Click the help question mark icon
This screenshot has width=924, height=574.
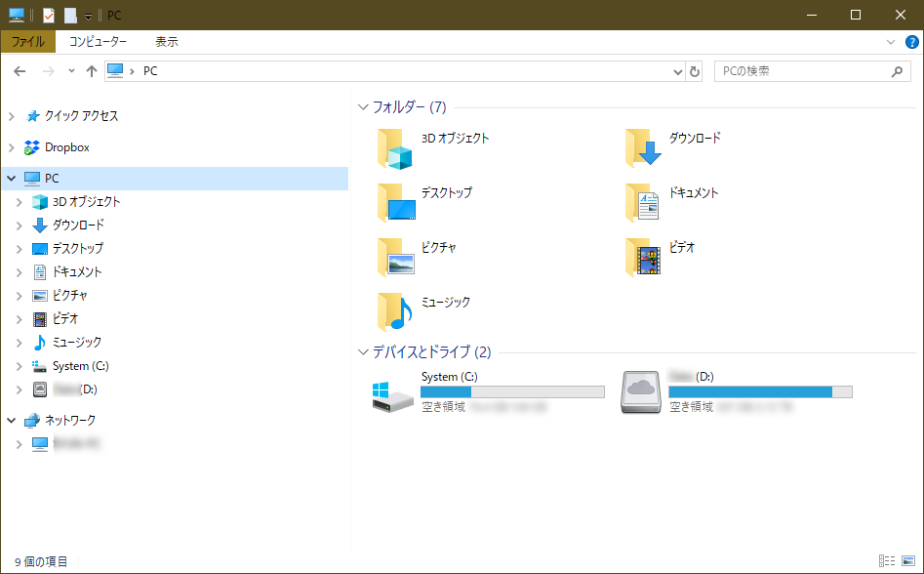coord(912,42)
